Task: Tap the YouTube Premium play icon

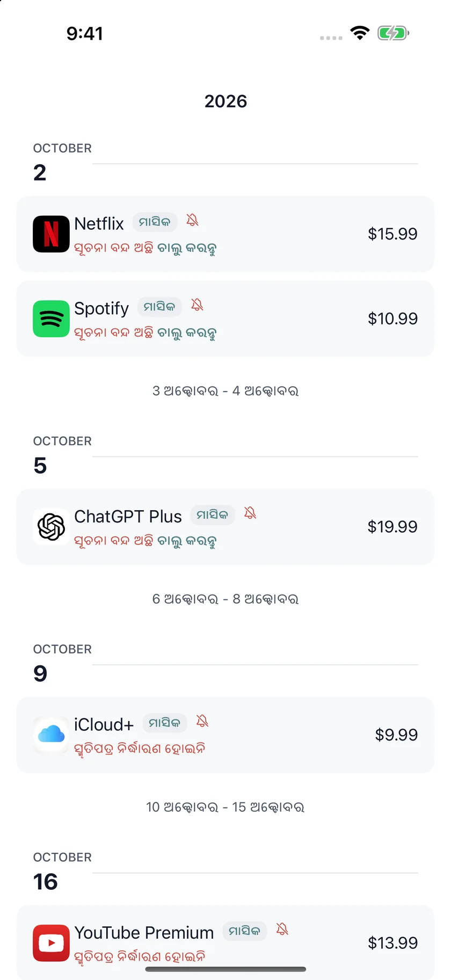Action: coord(51,943)
